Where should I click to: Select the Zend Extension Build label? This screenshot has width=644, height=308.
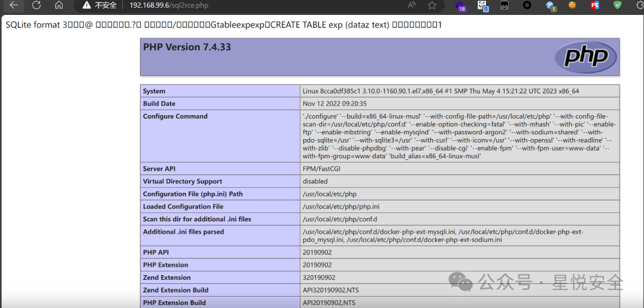[176, 290]
